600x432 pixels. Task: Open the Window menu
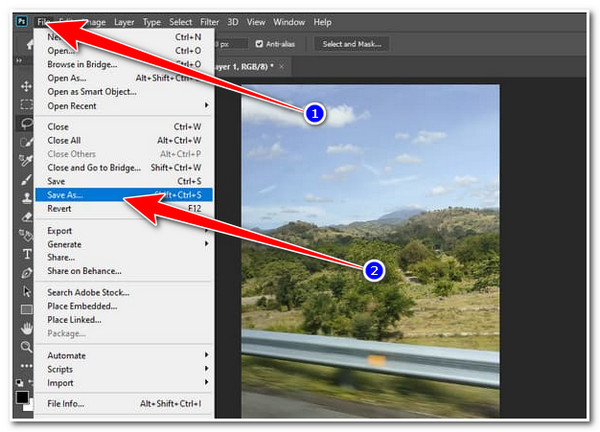(x=289, y=22)
